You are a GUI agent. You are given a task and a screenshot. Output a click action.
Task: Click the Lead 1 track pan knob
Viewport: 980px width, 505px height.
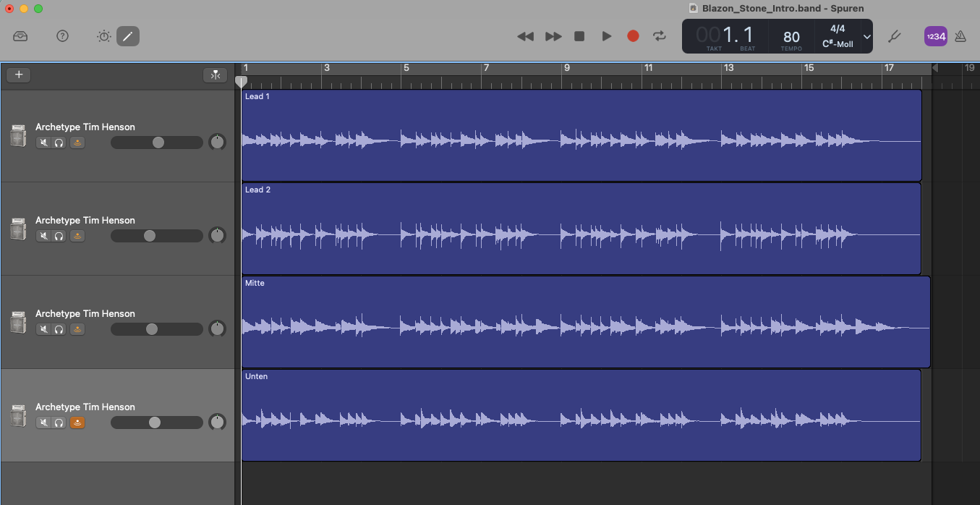pos(217,142)
